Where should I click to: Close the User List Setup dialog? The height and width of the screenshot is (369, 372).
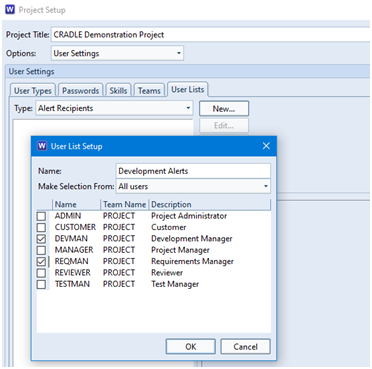click(266, 146)
